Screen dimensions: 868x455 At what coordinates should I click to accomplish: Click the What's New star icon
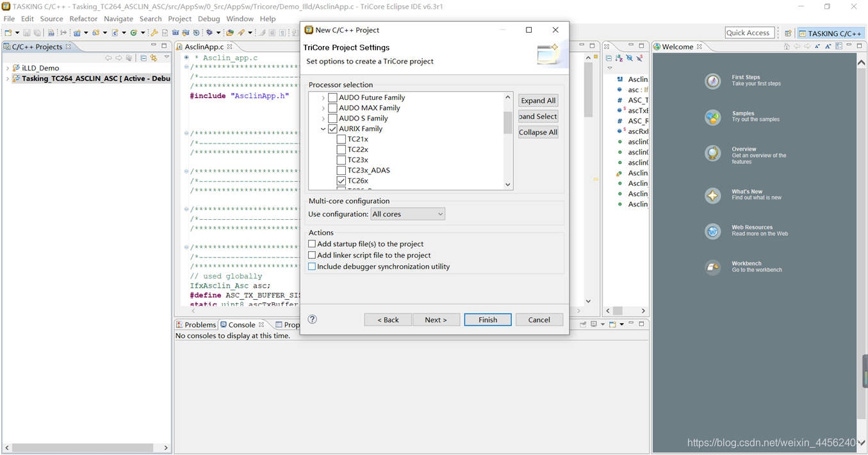713,195
